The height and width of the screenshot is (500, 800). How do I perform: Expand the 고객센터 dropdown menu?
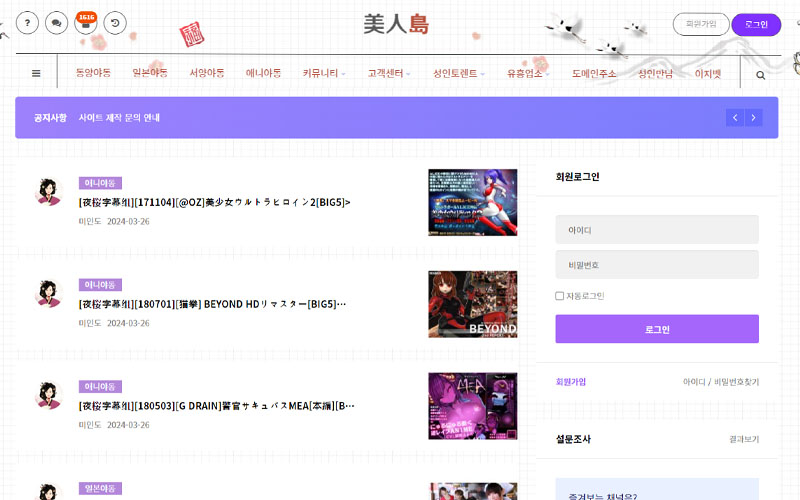389,73
